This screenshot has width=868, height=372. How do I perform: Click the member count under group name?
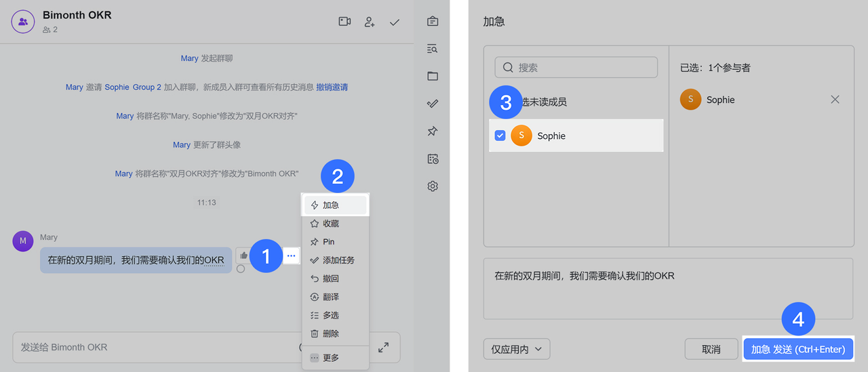50,30
